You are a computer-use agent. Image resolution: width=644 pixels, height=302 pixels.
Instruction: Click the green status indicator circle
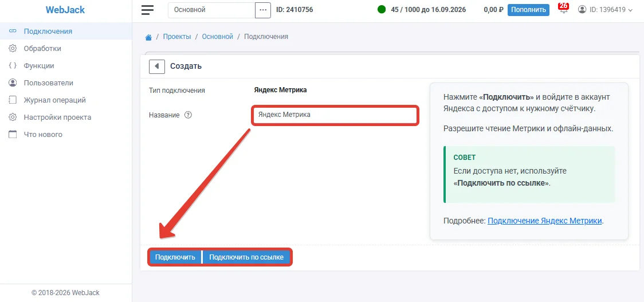[382, 9]
